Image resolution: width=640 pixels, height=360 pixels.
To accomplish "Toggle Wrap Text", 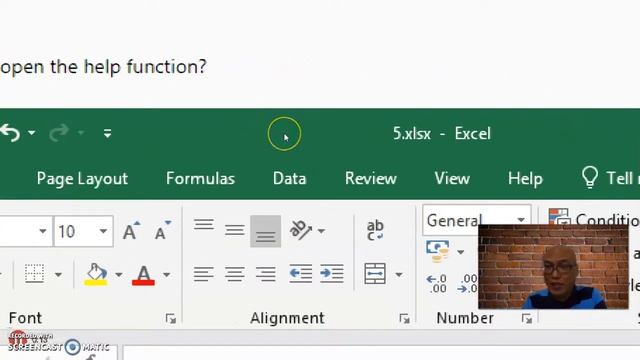I will 375,231.
